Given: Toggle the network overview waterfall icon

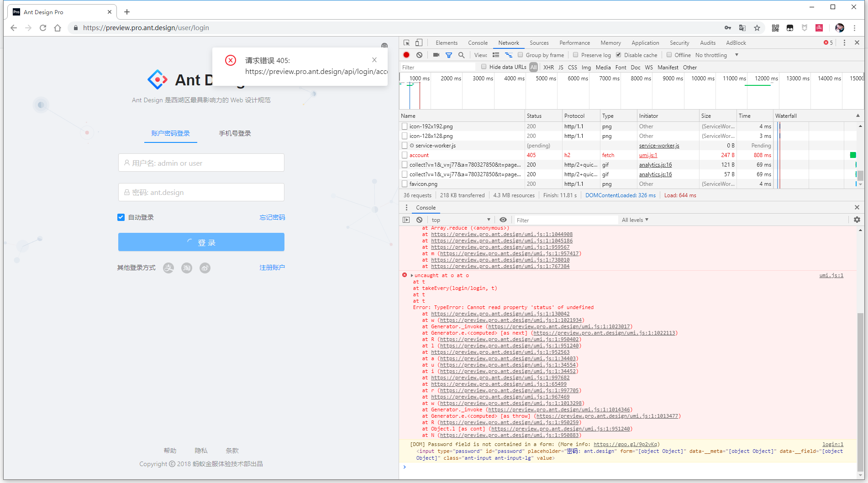Looking at the screenshot, I should (508, 55).
